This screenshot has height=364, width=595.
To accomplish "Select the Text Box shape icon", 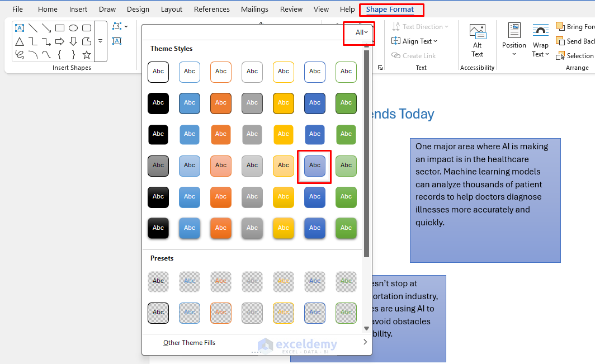I will (x=20, y=28).
